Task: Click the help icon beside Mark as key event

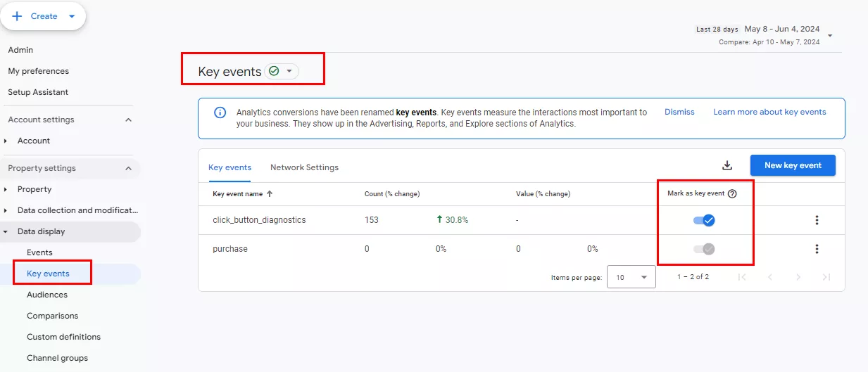Action: (732, 194)
